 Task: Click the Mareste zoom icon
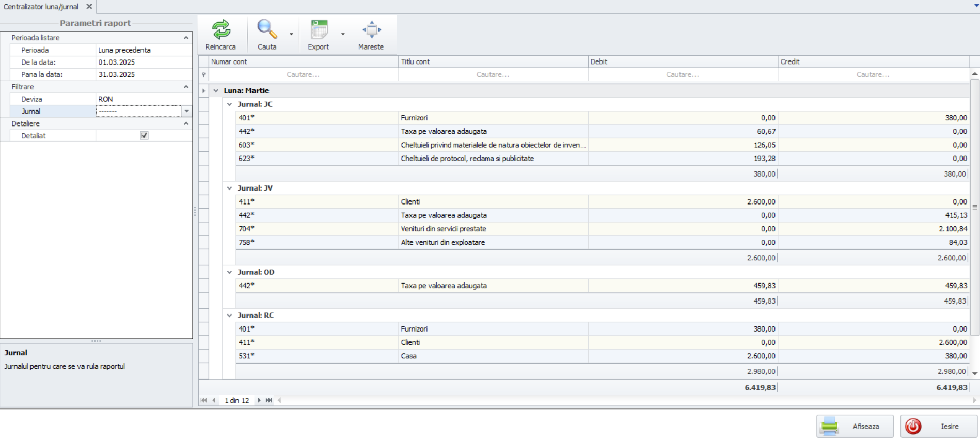pos(371,30)
